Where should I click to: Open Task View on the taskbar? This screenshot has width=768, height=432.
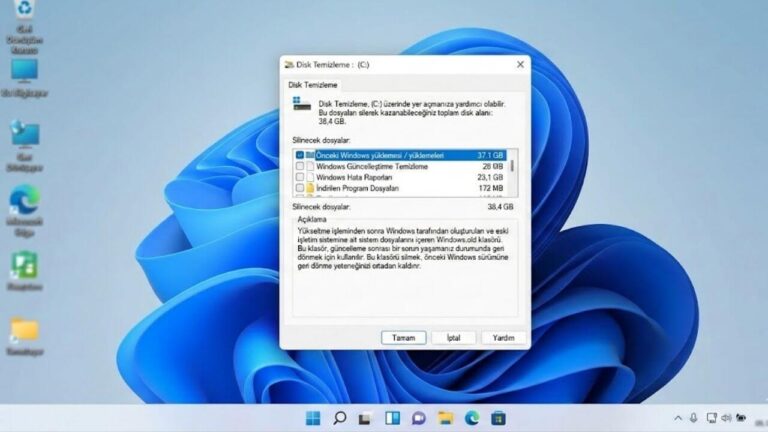365,419
